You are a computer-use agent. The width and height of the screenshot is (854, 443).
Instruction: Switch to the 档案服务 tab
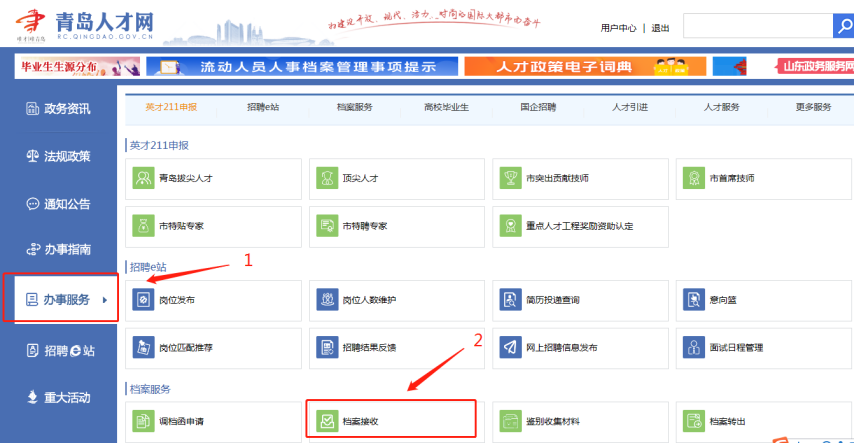(354, 107)
